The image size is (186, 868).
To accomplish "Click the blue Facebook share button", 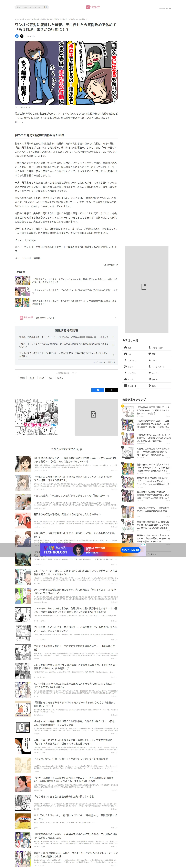I will click(x=98, y=390).
